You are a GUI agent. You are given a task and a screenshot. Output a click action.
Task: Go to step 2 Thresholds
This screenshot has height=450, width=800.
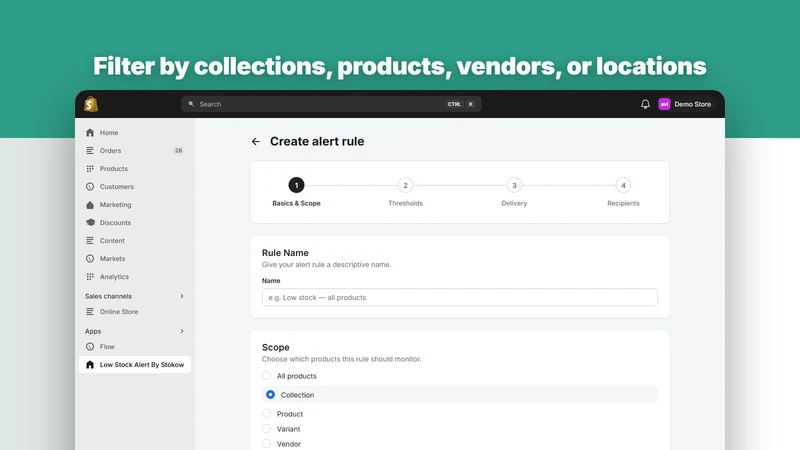click(x=405, y=185)
